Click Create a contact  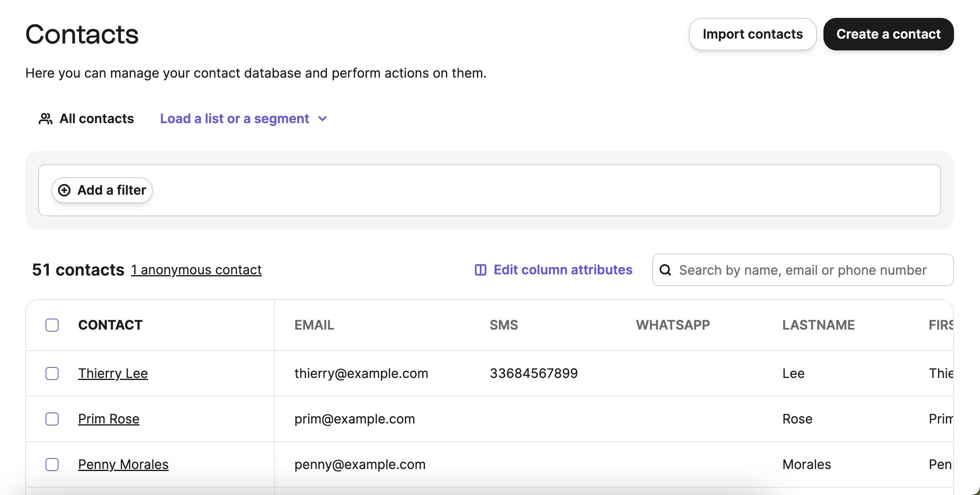[888, 34]
